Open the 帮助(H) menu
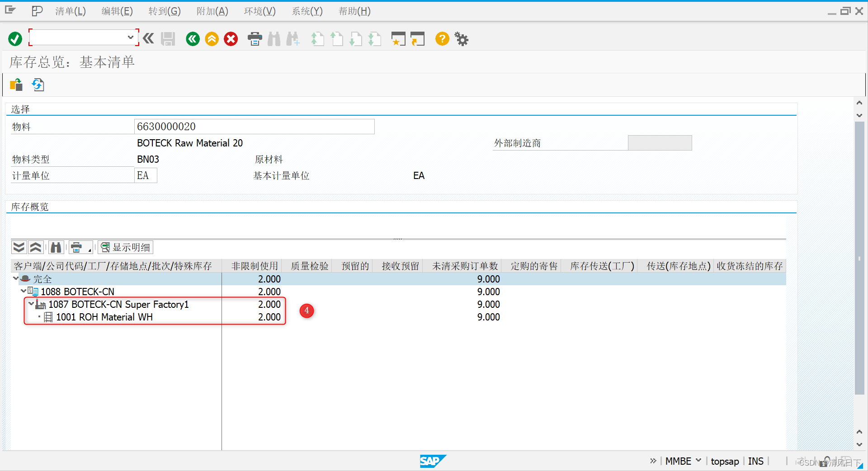This screenshot has width=868, height=471. [355, 11]
